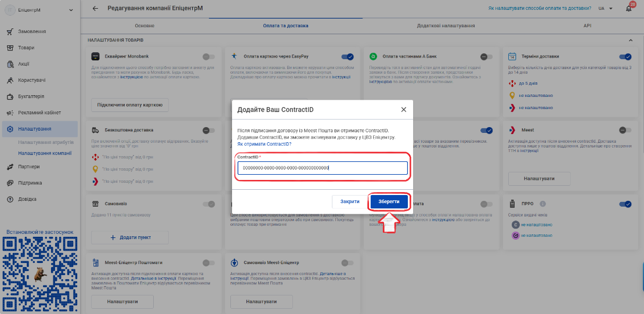Open the notifications bell icon

(628, 9)
